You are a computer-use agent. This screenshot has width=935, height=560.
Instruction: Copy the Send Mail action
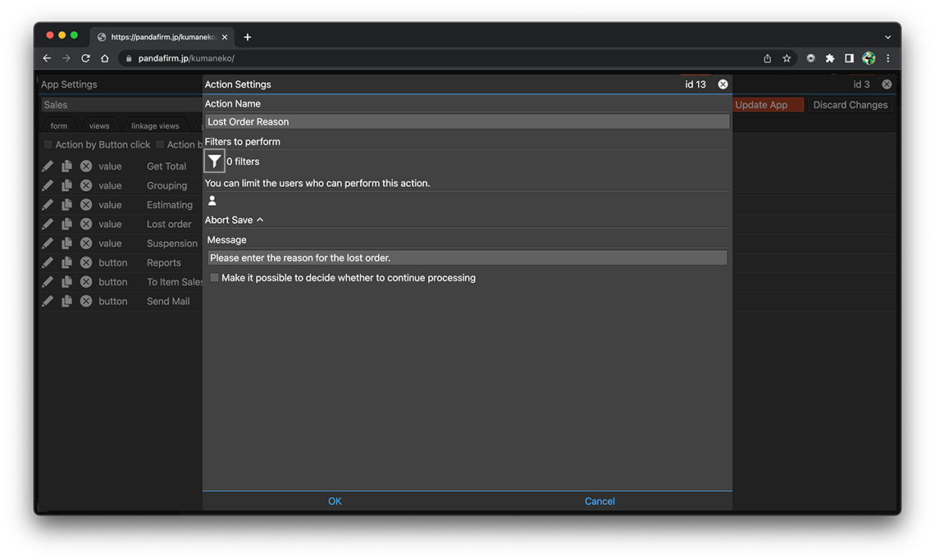(66, 302)
